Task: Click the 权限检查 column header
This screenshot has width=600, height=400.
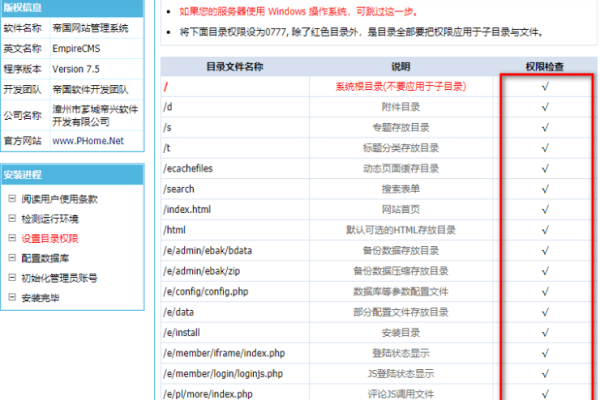Action: coord(545,66)
